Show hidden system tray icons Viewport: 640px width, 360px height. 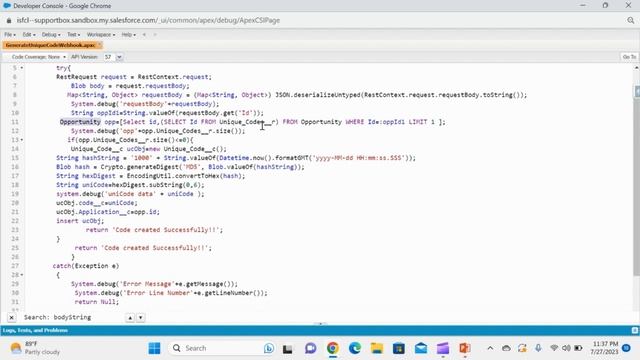coord(490,348)
